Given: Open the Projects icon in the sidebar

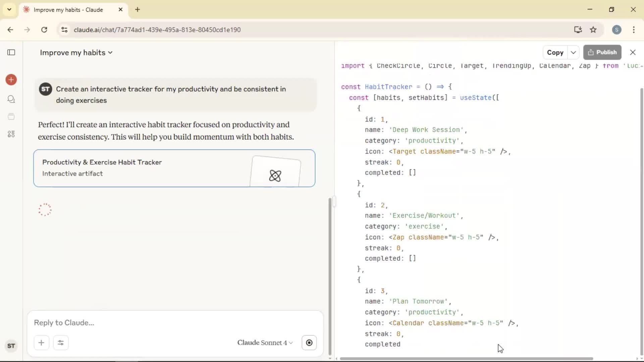Looking at the screenshot, I should coord(11,117).
